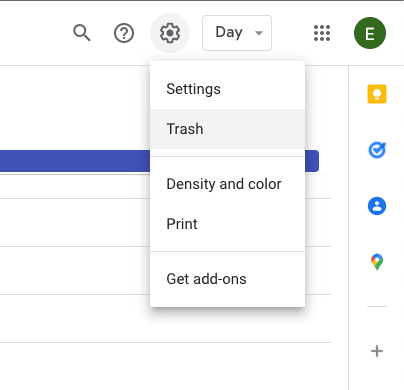This screenshot has height=390, width=404.
Task: Open the calendar search icon
Action: [82, 33]
